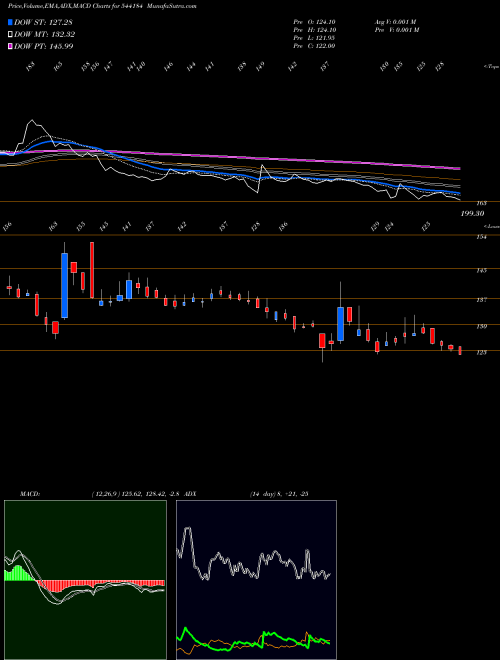Click the ADX panel heading label

191,494
